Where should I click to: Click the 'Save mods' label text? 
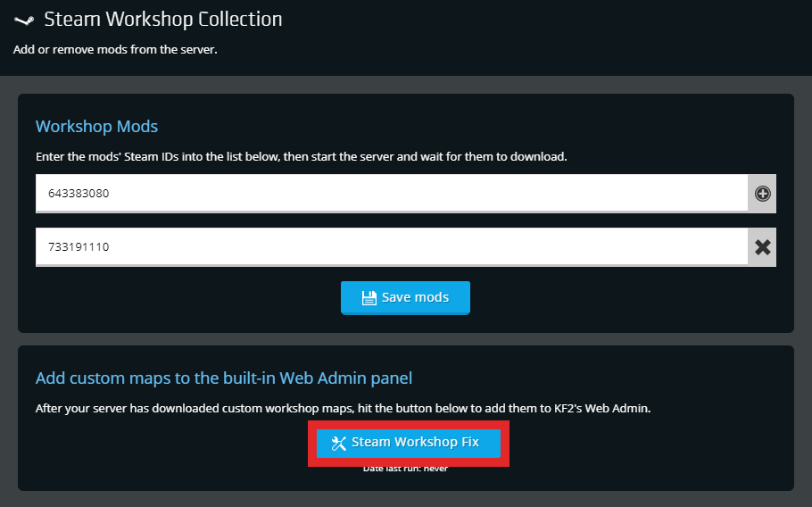tap(415, 297)
